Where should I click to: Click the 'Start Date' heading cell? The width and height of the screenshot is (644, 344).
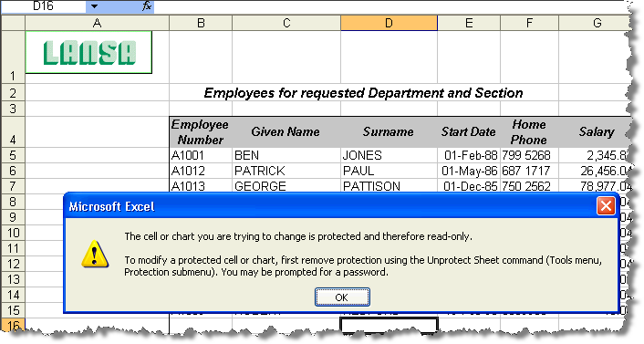click(469, 132)
